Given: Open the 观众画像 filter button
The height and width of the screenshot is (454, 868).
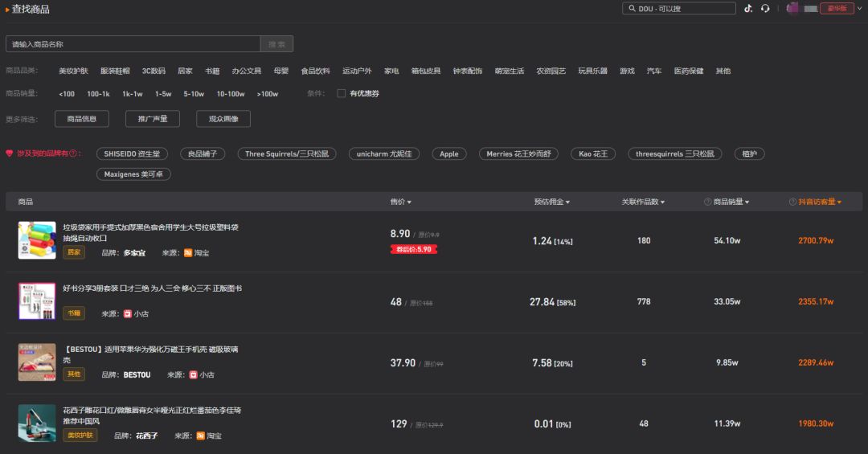Looking at the screenshot, I should click(x=223, y=118).
